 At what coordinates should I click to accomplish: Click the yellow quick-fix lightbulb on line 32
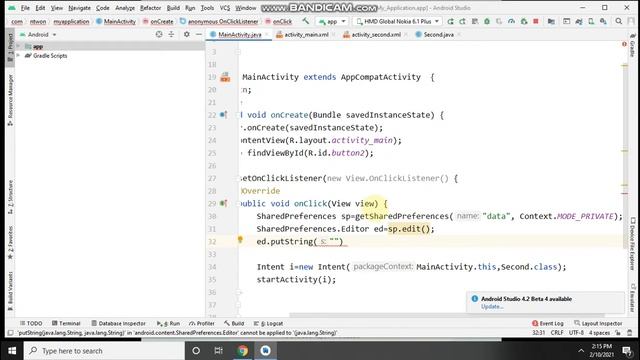240,240
